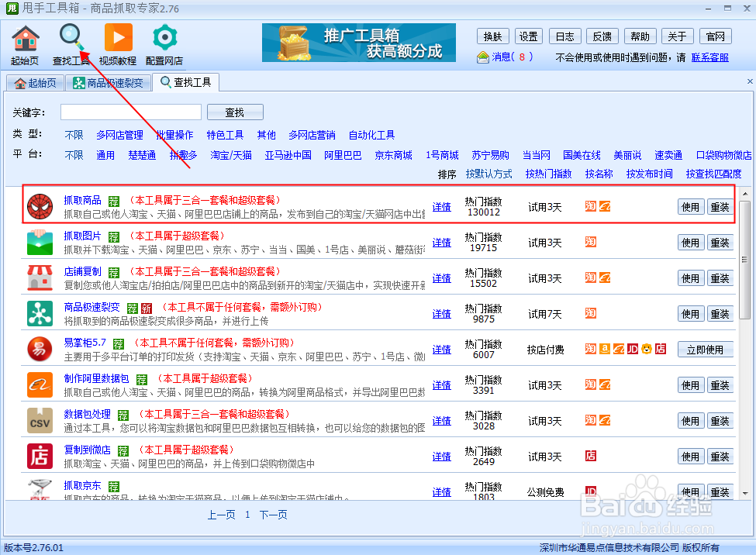Click the JD platform icon in 抓取京东 row
Image resolution: width=756 pixels, height=555 pixels.
coord(591,491)
